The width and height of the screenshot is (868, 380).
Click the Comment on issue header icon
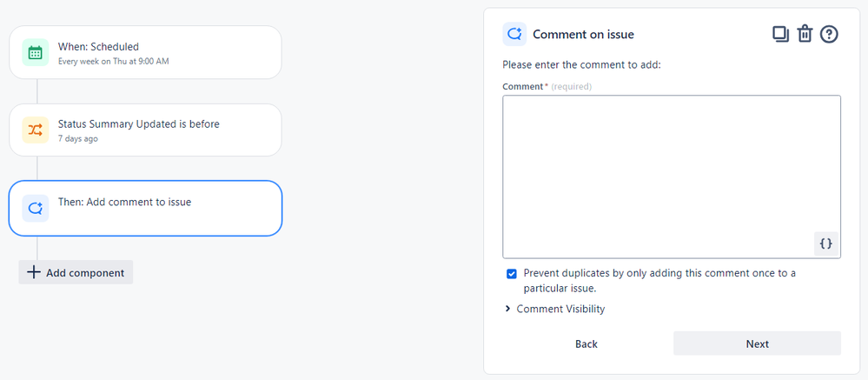514,34
